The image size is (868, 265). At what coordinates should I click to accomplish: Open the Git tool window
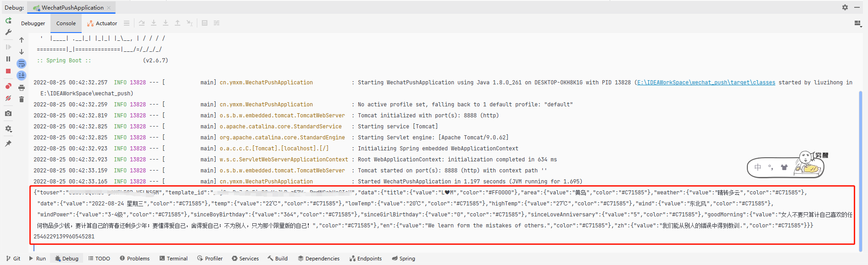click(x=13, y=259)
